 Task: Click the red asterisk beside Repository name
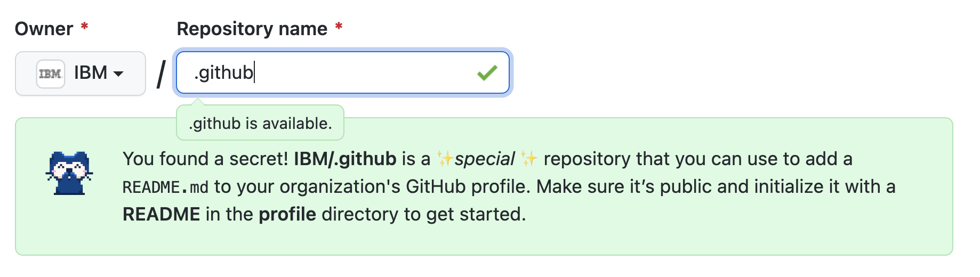point(339,26)
